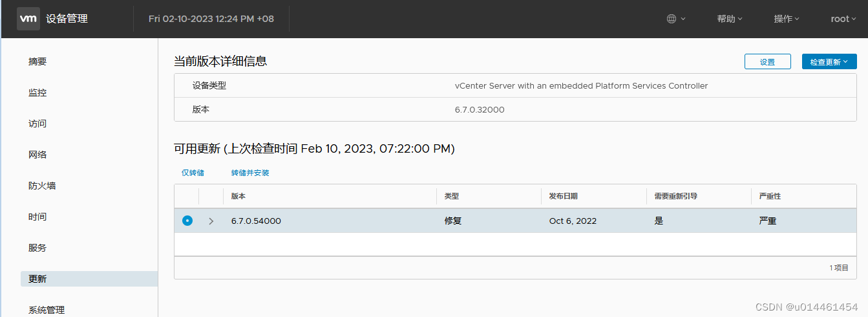
Task: Click the VMware vm logo icon
Action: click(28, 19)
